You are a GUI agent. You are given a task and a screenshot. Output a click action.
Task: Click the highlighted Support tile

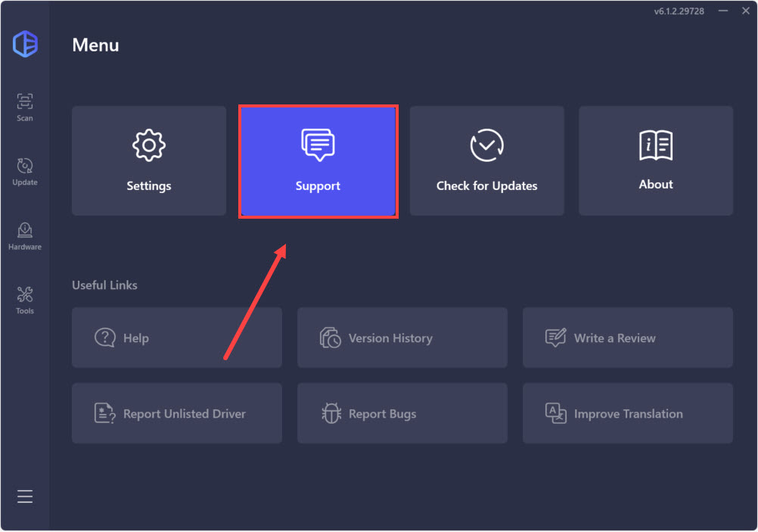[x=318, y=160]
